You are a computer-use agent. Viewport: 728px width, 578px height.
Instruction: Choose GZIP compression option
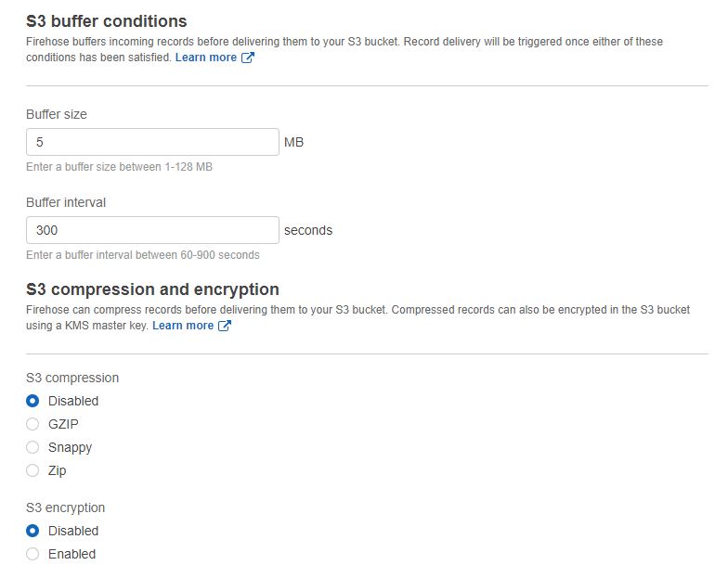pyautogui.click(x=33, y=424)
